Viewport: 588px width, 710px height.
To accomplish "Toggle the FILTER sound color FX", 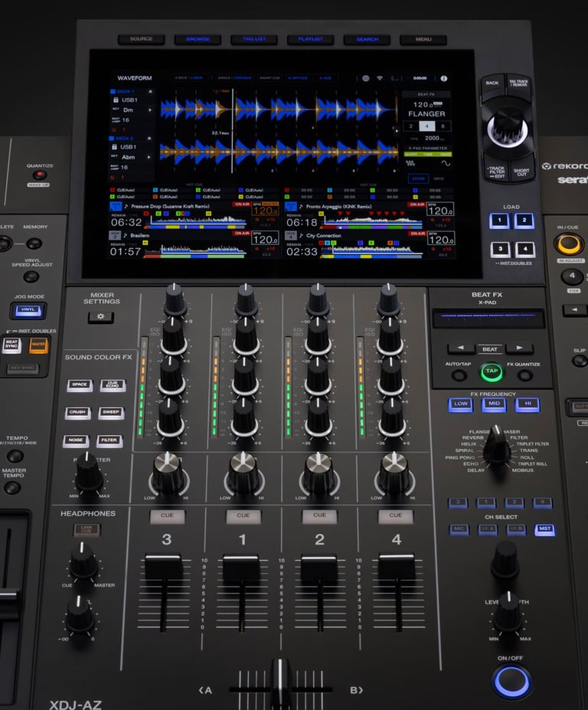I will pos(109,440).
